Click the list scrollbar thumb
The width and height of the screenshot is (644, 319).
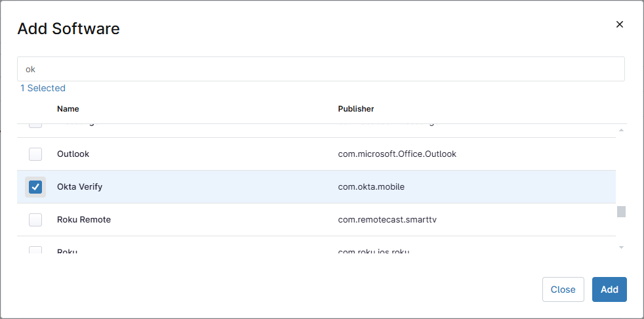621,211
